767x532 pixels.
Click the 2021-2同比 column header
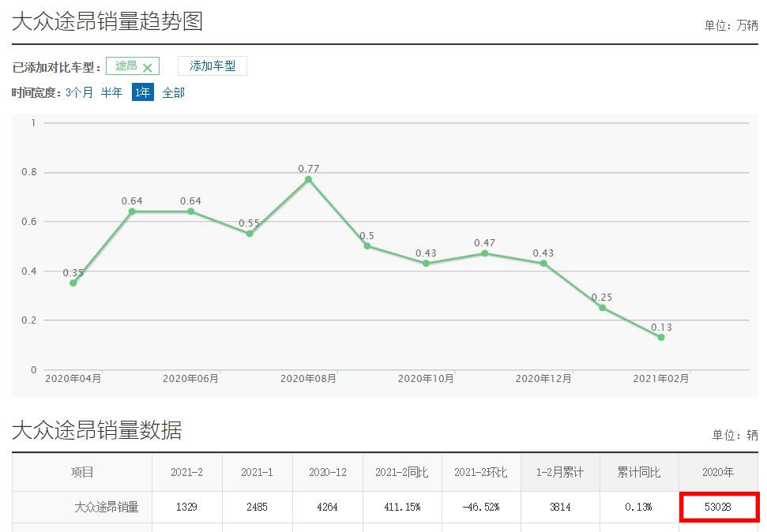tap(402, 472)
